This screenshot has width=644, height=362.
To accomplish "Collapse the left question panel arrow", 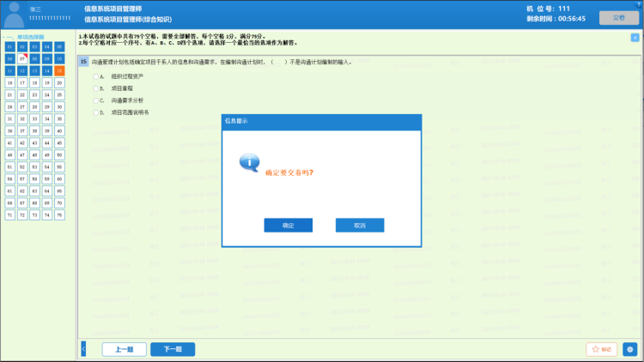I will pyautogui.click(x=83, y=349).
